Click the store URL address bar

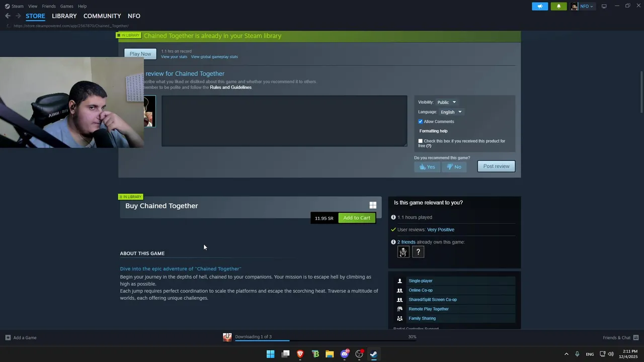tap(71, 26)
